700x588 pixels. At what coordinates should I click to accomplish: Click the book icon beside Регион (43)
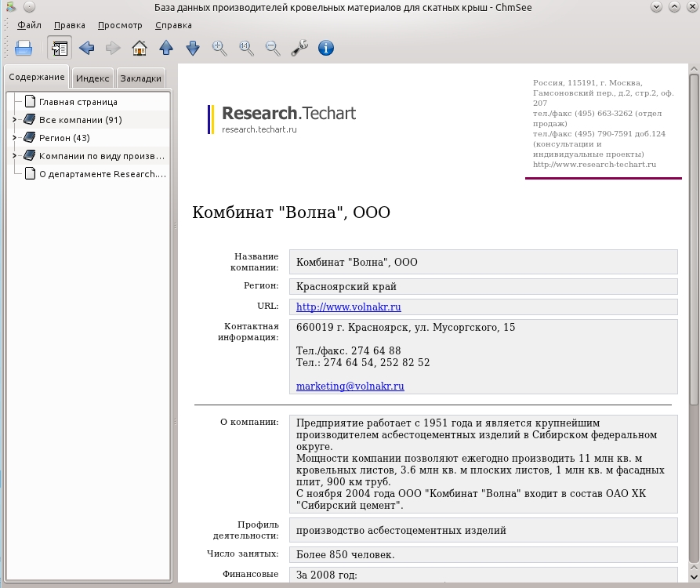pos(30,137)
